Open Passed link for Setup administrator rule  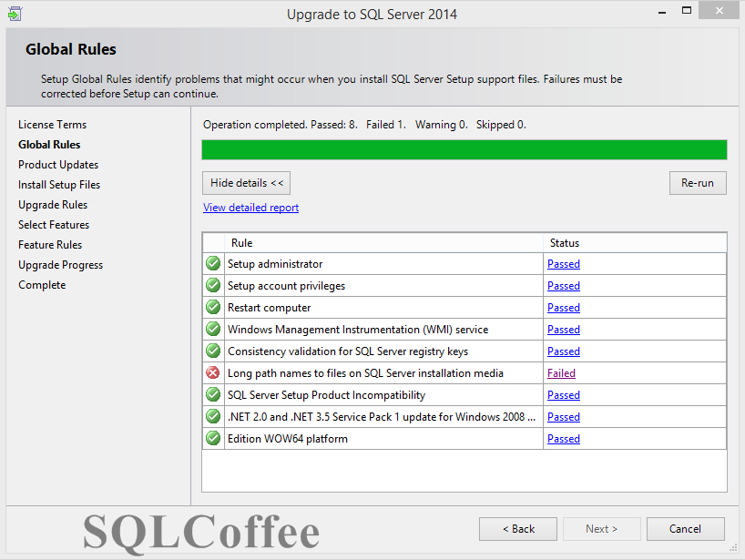coord(563,264)
